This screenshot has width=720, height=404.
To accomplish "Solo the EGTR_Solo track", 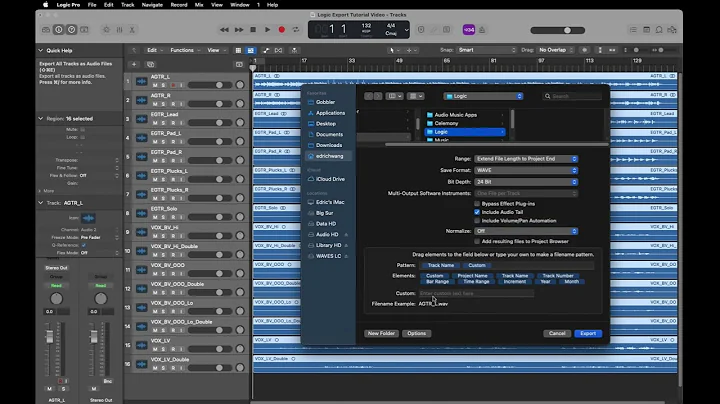I will point(163,217).
